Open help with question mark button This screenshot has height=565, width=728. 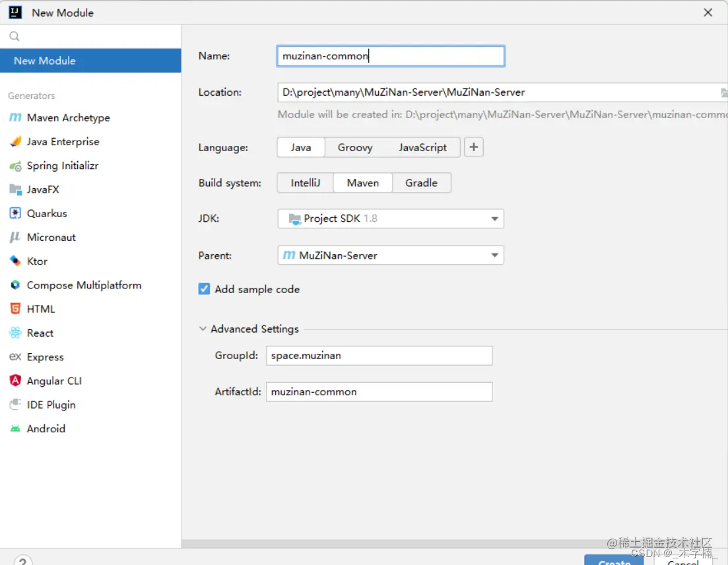[x=22, y=560]
